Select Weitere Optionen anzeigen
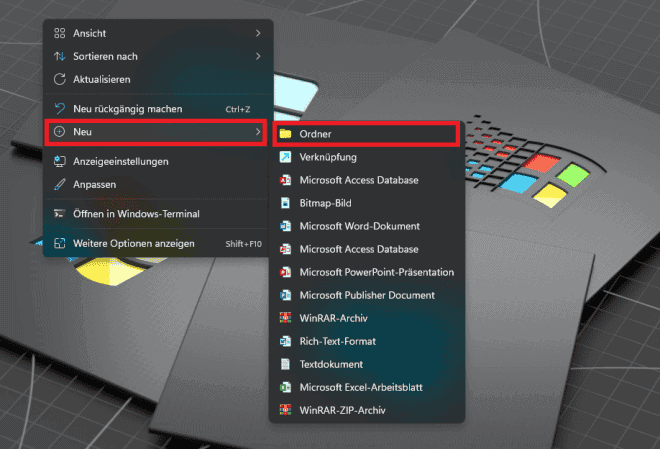The width and height of the screenshot is (660, 449). [x=134, y=243]
